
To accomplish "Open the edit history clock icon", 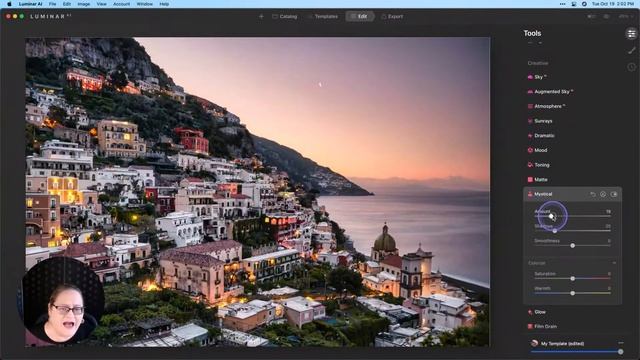I will (x=631, y=67).
